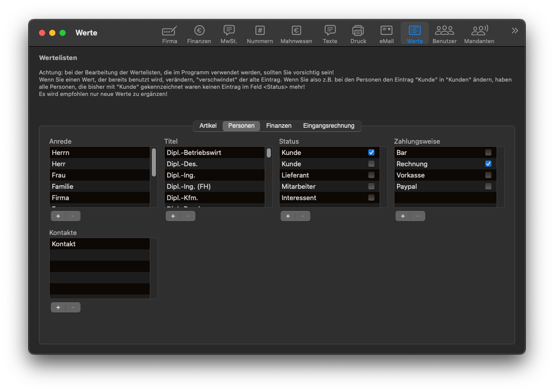The width and height of the screenshot is (554, 392).
Task: Check the Bar payment checkbox
Action: 488,152
